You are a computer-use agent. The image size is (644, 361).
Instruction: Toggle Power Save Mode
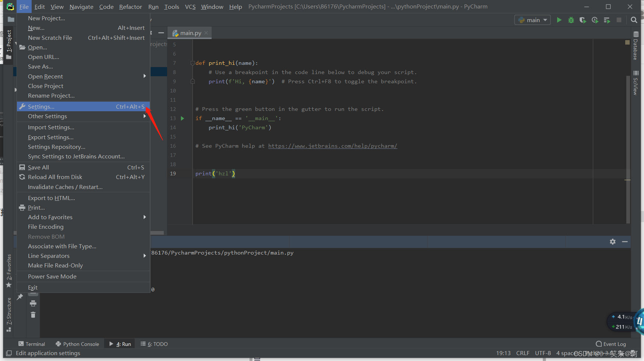84,276
